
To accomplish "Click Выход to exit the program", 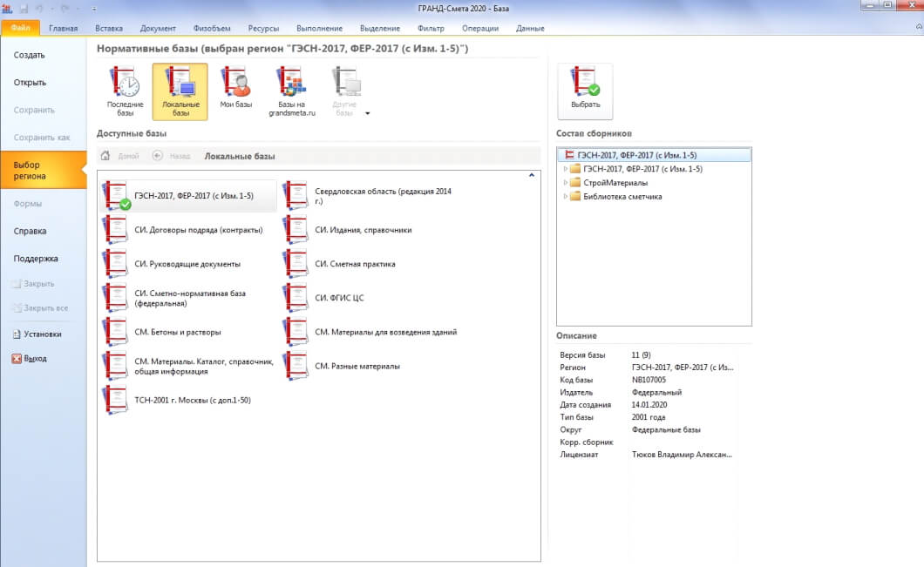I will (30, 359).
